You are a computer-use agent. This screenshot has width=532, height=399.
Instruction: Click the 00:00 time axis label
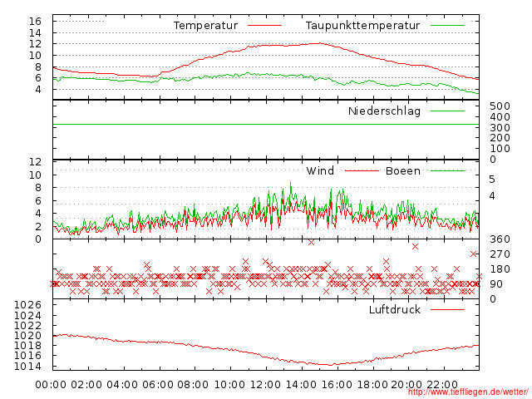(51, 385)
